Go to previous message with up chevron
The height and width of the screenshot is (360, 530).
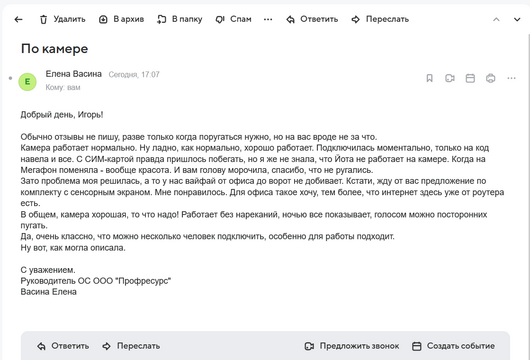click(x=496, y=20)
